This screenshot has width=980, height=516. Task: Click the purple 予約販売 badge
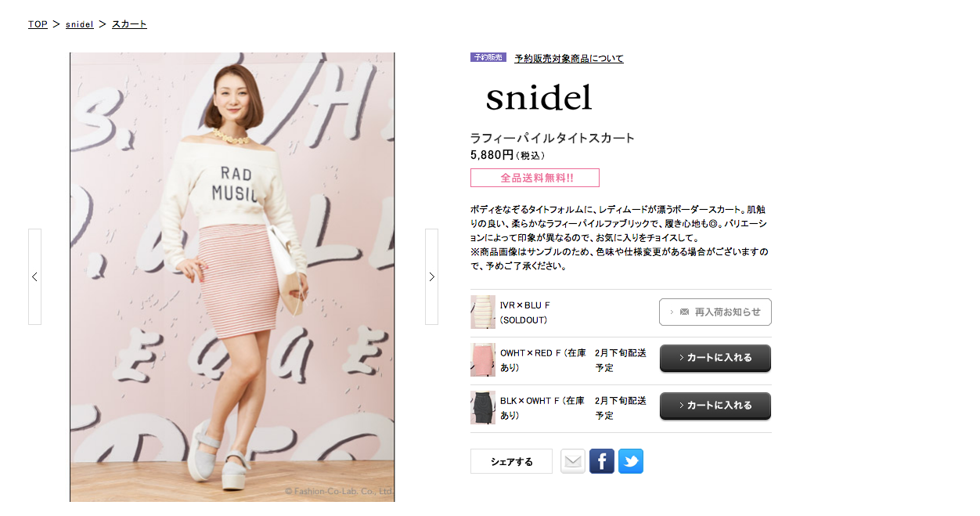(488, 58)
